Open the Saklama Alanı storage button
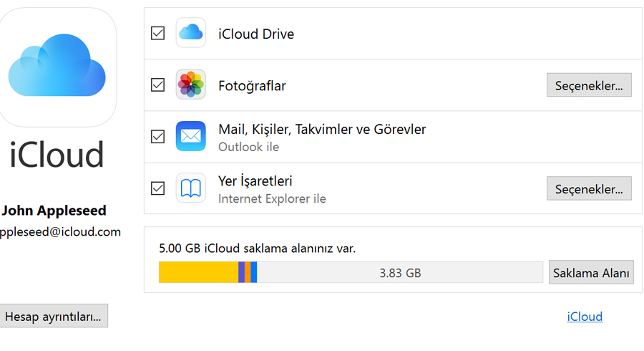Screen dimensions: 644x351 [591, 272]
